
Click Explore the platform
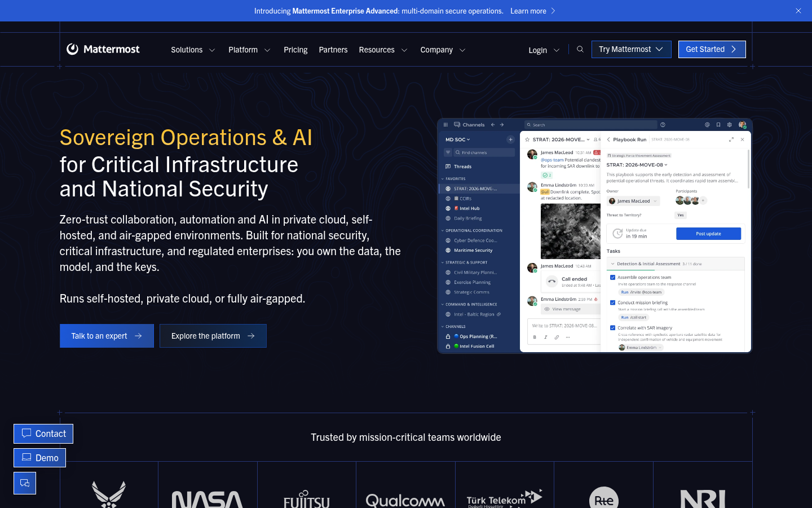coord(213,336)
